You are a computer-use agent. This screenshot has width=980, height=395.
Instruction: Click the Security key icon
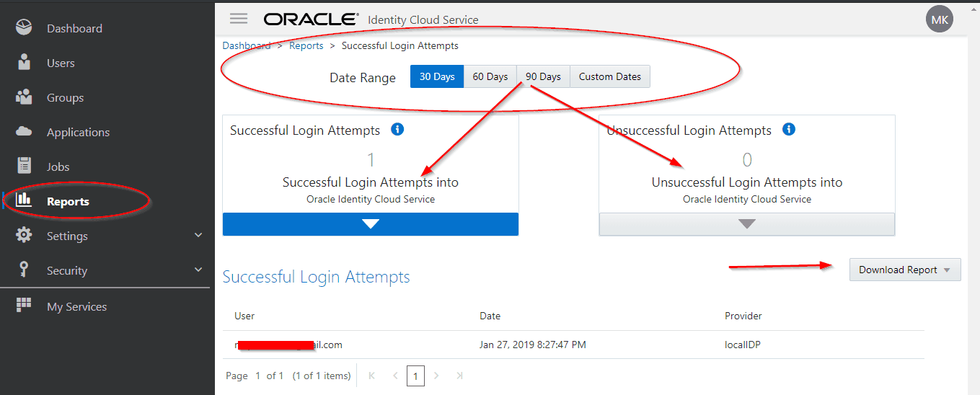click(24, 270)
